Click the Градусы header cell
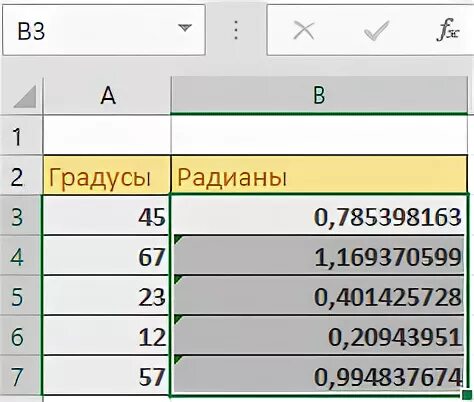This screenshot has width=474, height=402. coord(107,175)
